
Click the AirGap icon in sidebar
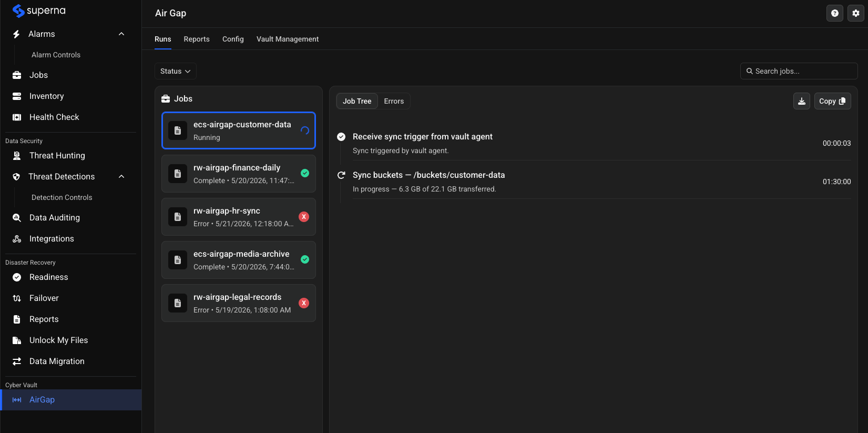click(x=17, y=400)
